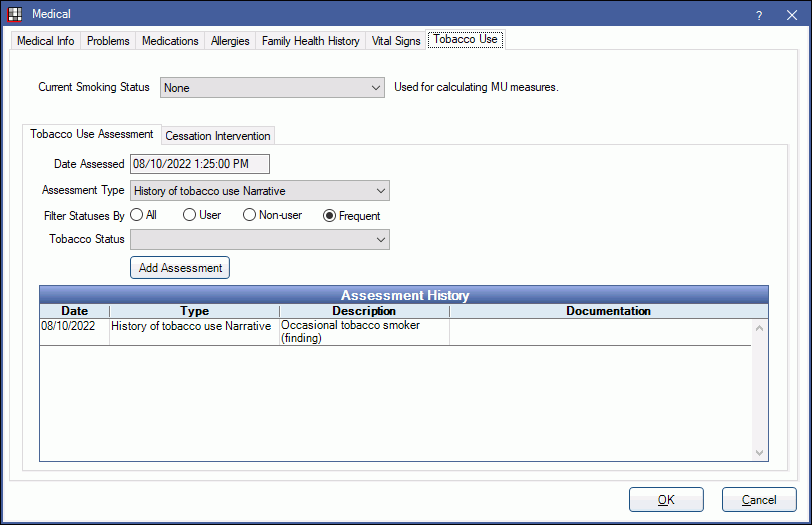Choose the Non-user filter option
Image resolution: width=812 pixels, height=525 pixels.
(x=249, y=215)
